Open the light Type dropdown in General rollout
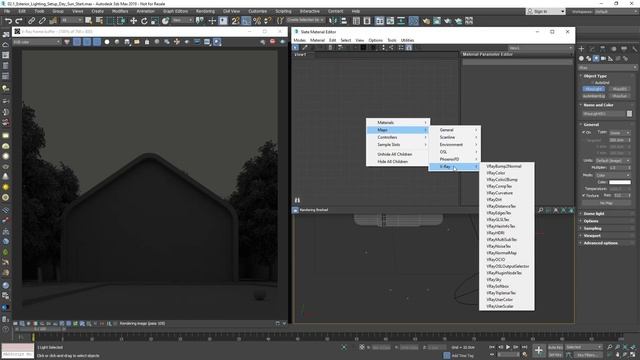The height and width of the screenshot is (360, 640). click(x=620, y=133)
